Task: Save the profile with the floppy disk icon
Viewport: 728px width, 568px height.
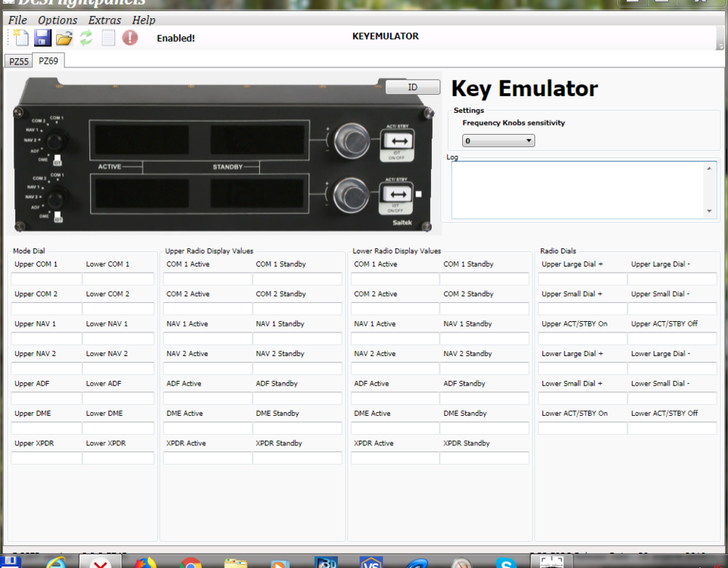Action: tap(42, 38)
